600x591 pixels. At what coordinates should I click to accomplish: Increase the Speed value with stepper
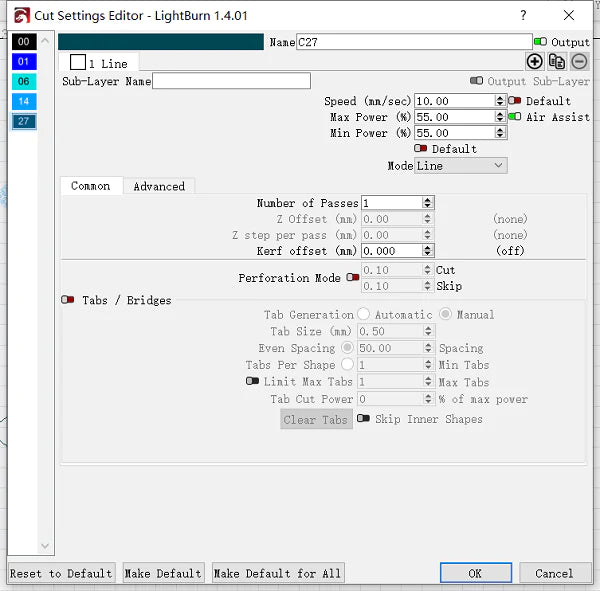pyautogui.click(x=500, y=98)
